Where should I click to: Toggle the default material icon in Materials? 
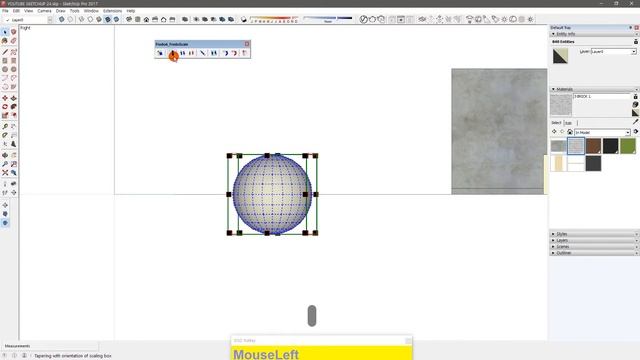click(635, 113)
